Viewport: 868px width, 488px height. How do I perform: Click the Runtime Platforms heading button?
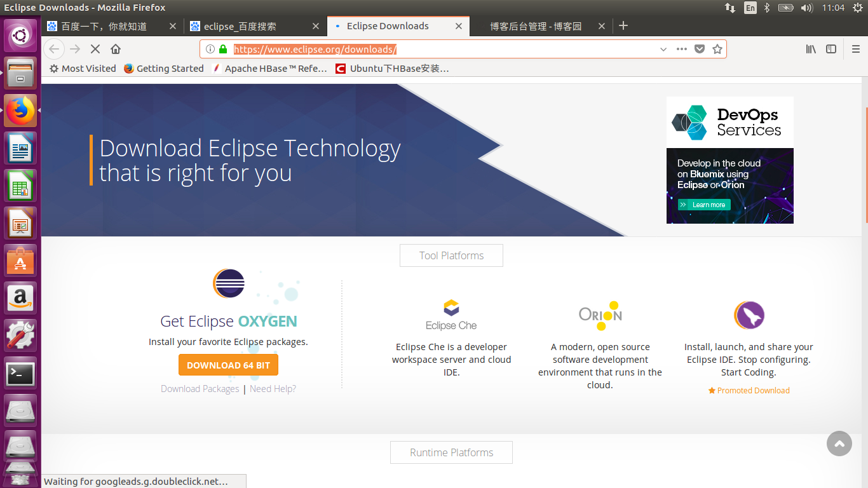coord(451,452)
